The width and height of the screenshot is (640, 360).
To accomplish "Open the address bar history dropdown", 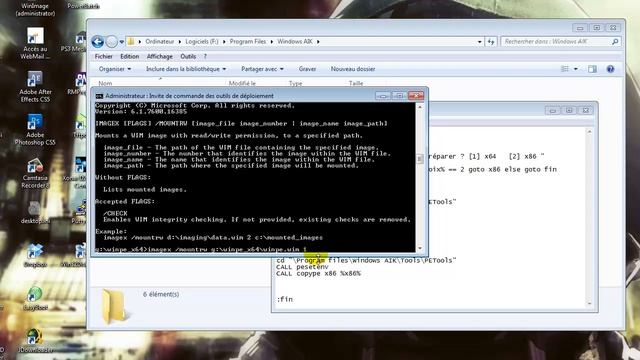I will tap(480, 42).
